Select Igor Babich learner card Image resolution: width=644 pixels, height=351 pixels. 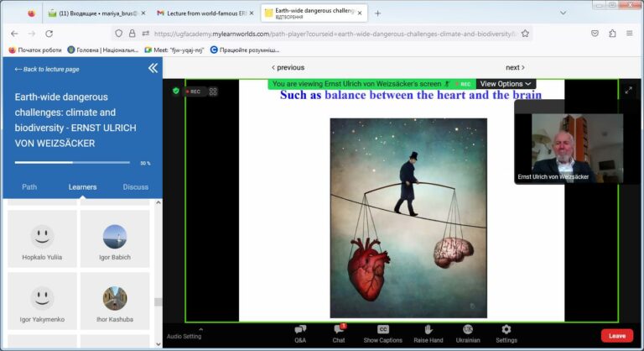point(115,239)
